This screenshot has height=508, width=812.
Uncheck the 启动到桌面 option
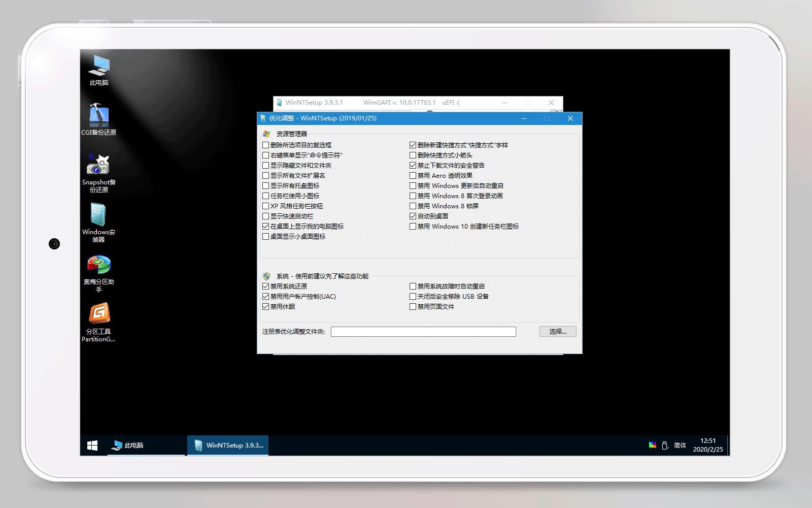coord(413,216)
